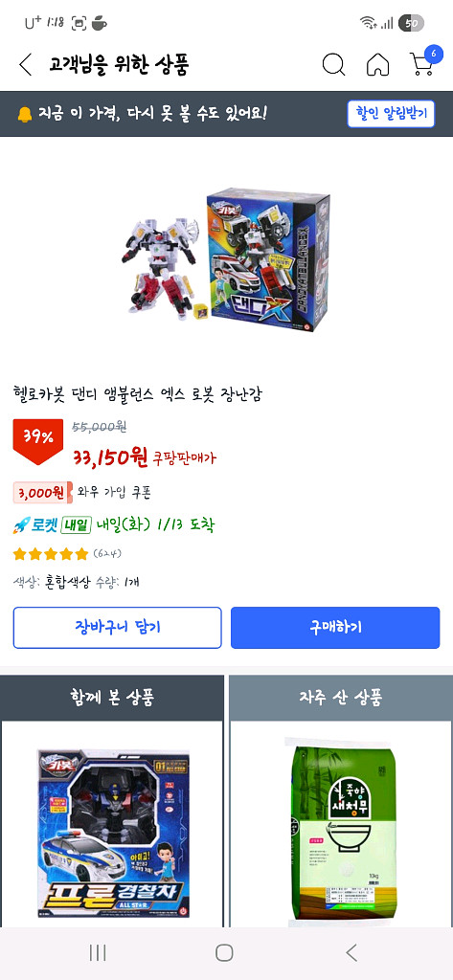The width and height of the screenshot is (453, 980).
Task: Click 할인 알림받기 button
Action: [391, 114]
